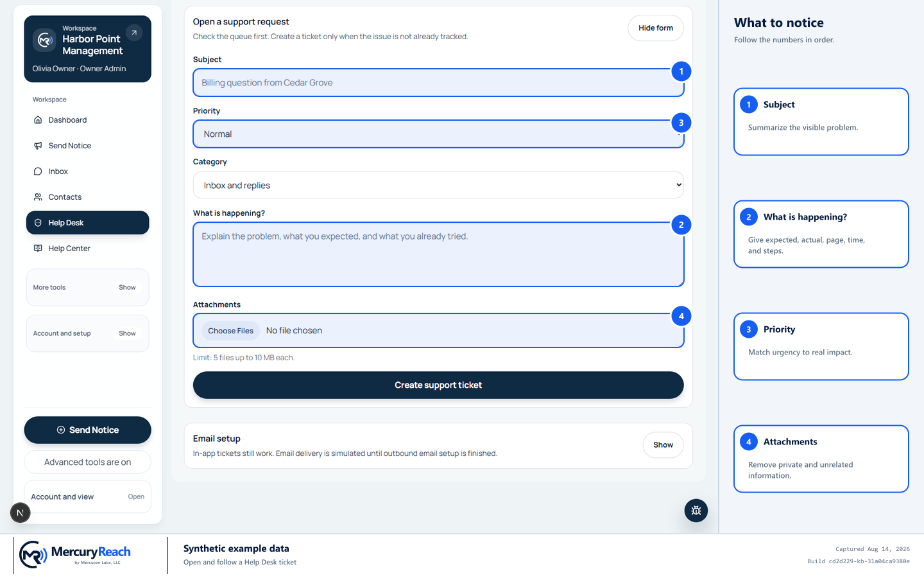This screenshot has width=924, height=578.
Task: Click Choose Files for attachments
Action: 231,331
